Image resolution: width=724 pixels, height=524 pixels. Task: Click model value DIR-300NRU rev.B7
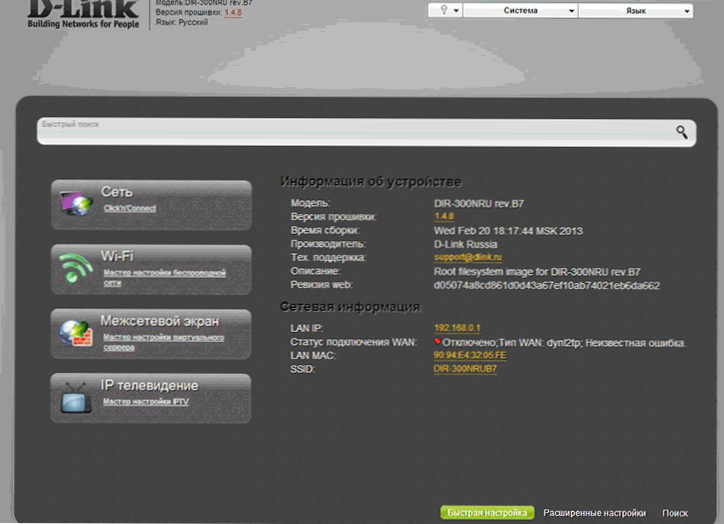479,204
